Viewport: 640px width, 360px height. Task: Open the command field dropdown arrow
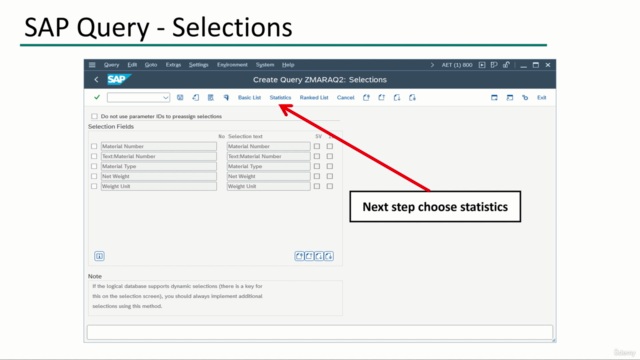tap(165, 98)
